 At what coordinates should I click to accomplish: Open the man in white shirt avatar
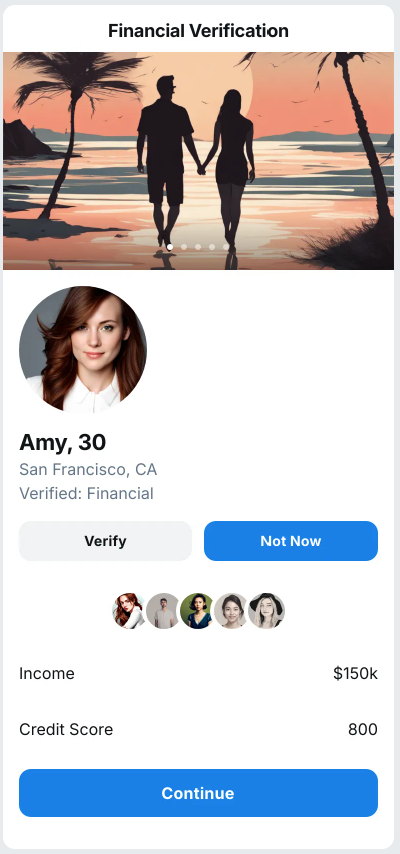click(x=164, y=611)
